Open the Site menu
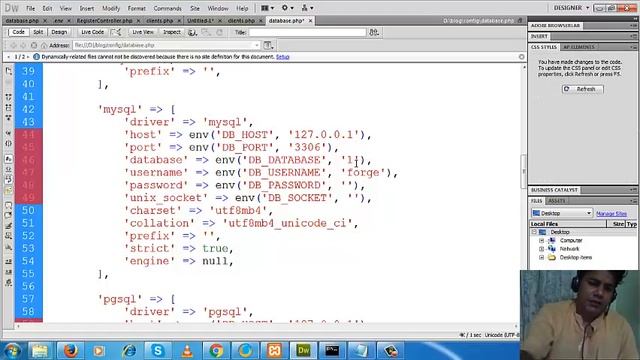640x360 pixels. point(195,8)
